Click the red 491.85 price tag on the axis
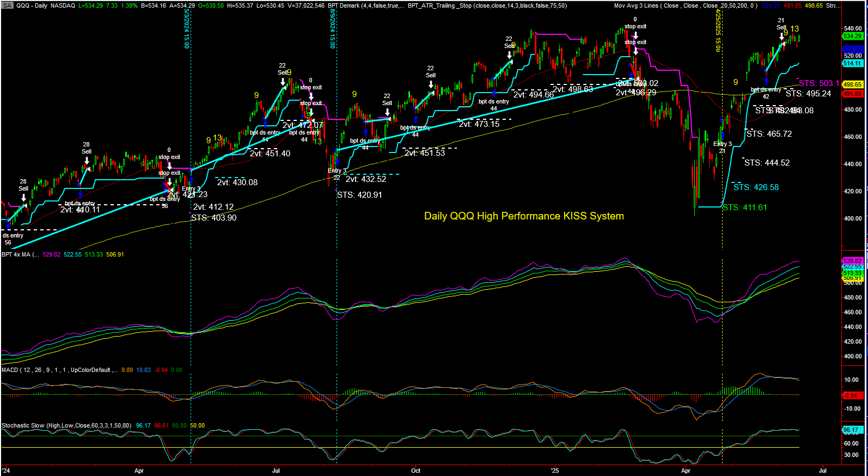The width and height of the screenshot is (868, 476). tap(853, 94)
